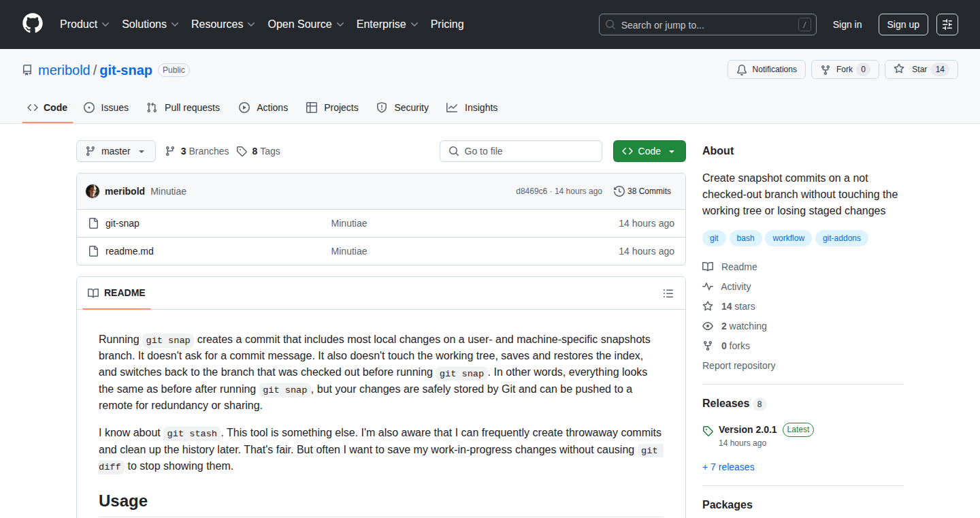Click the Report repository link
This screenshot has width=980, height=518.
(738, 366)
